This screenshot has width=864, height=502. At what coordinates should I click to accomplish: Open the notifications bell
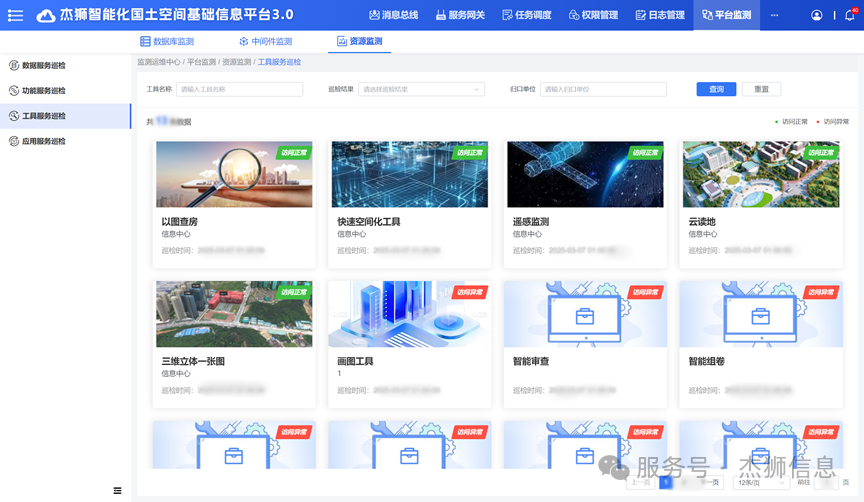pos(850,15)
